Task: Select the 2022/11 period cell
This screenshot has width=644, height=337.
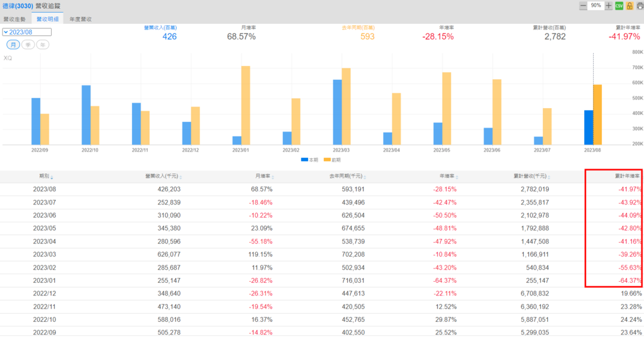Action: click(x=45, y=307)
